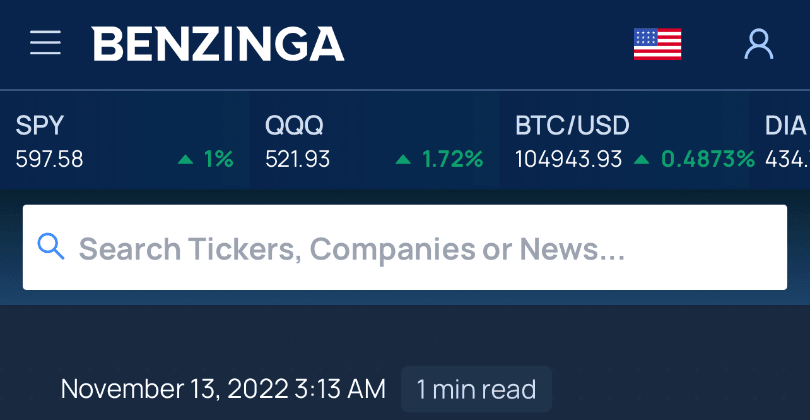Click the BTC/USD 0.4873% change value

[x=708, y=159]
